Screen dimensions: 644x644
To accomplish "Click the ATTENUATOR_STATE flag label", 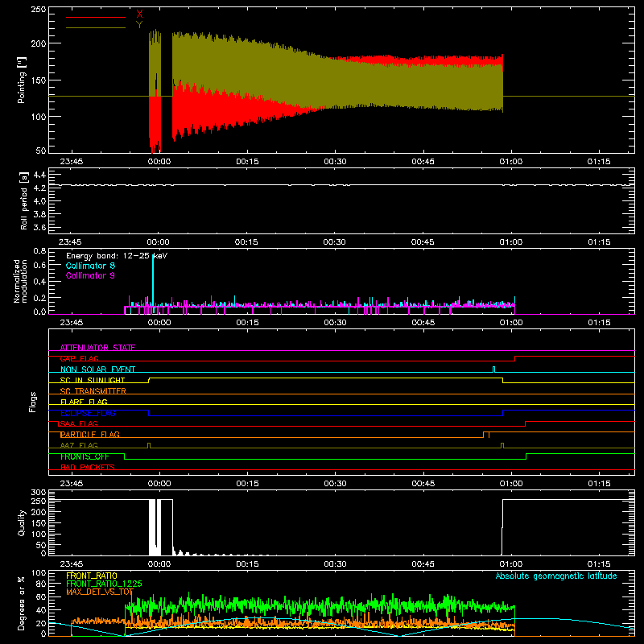I will [x=97, y=348].
